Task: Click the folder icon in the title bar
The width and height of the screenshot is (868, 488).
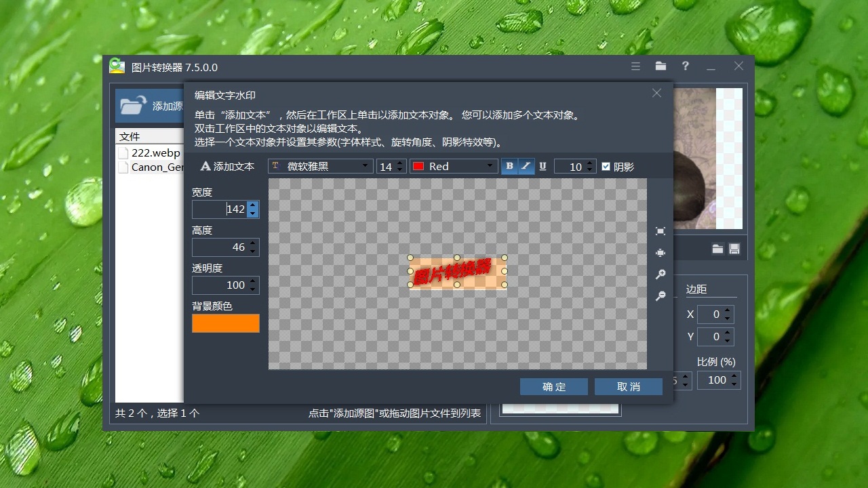Action: pyautogui.click(x=660, y=66)
